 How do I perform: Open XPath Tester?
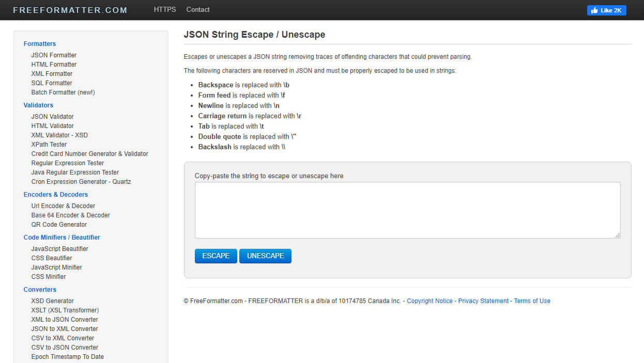[49, 145]
